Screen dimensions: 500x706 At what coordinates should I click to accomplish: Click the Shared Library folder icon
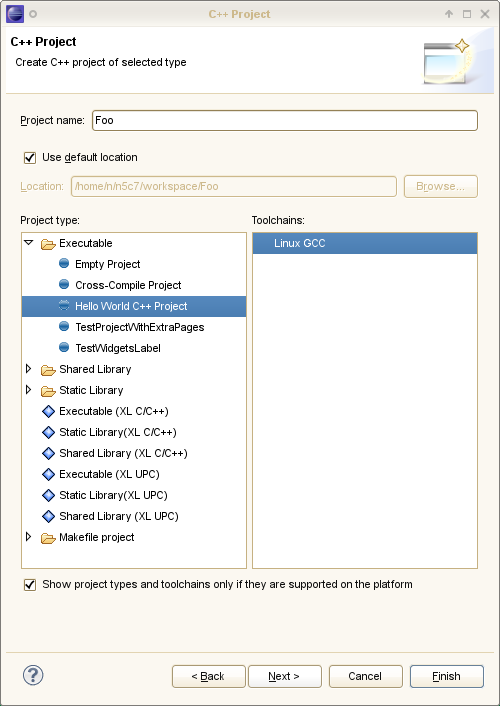click(x=48, y=370)
